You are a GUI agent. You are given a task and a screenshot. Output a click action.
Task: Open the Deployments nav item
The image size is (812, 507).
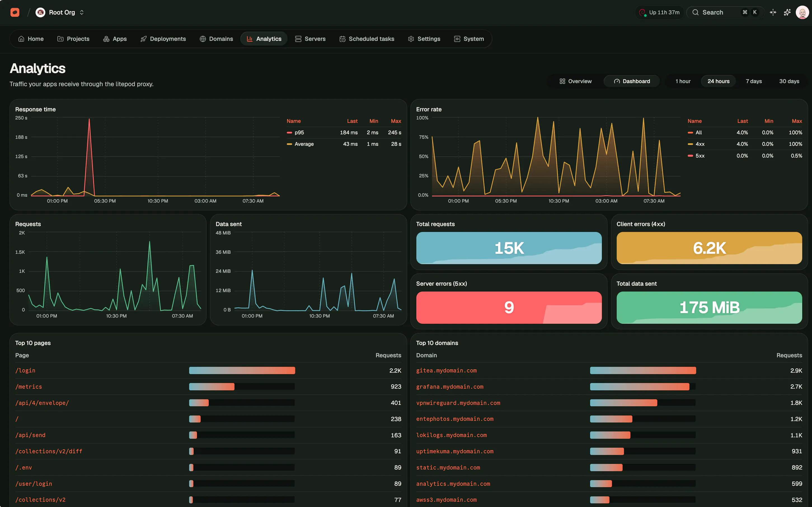pos(163,39)
